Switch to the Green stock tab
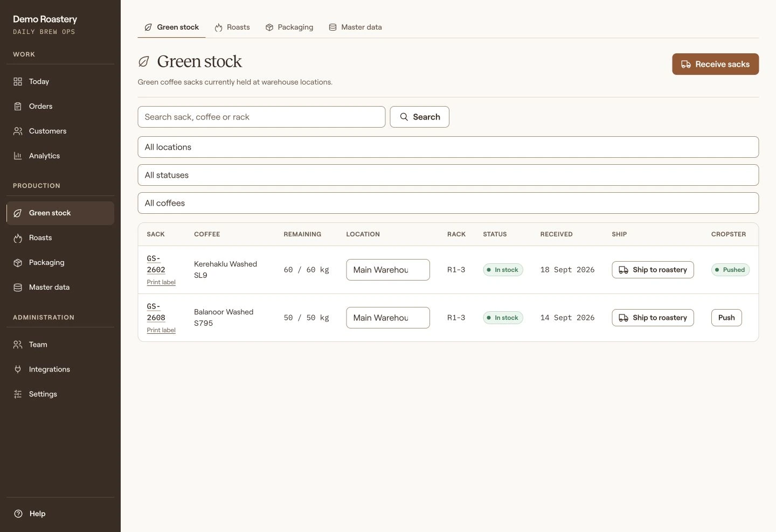Viewport: 776px width, 532px height. point(171,27)
